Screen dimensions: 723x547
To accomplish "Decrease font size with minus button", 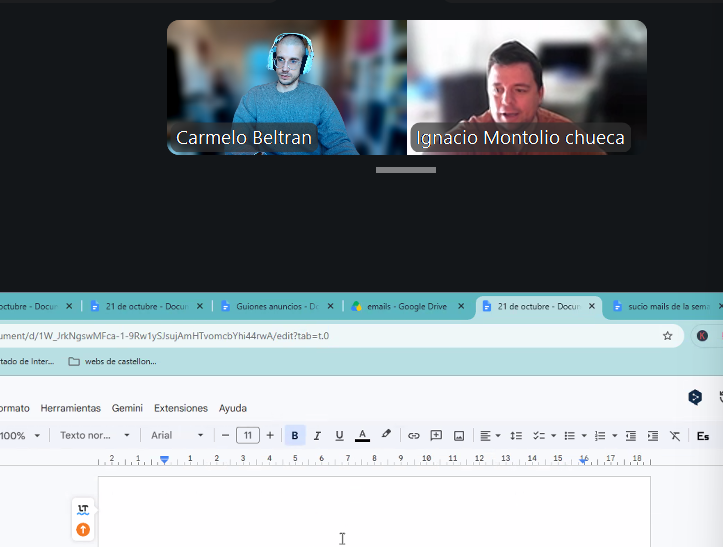I will point(225,435).
